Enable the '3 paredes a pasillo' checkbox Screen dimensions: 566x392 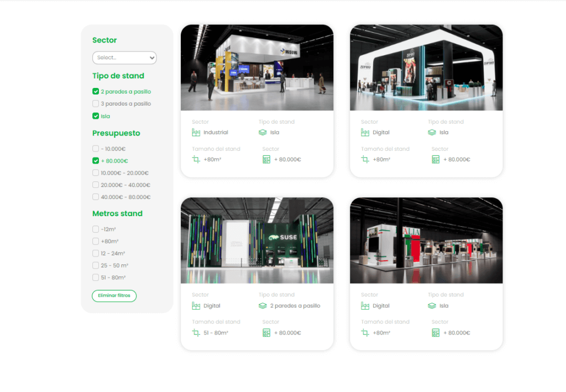coord(96,104)
